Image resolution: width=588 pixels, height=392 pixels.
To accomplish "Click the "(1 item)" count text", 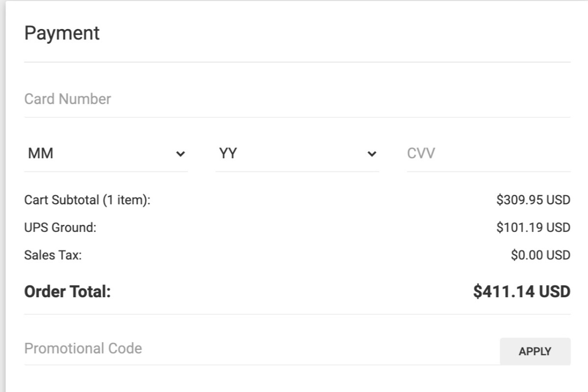I will 126,200.
